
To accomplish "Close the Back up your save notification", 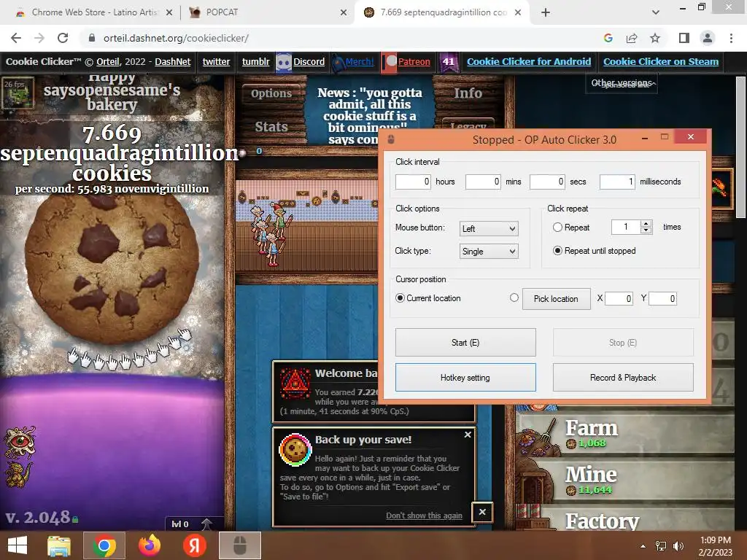I will click(468, 435).
